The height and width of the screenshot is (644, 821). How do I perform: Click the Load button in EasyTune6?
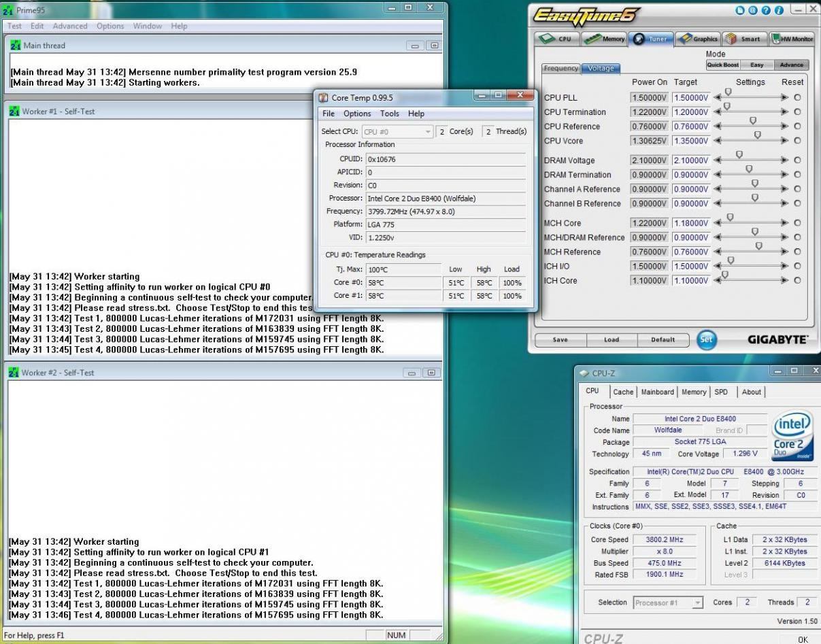[611, 340]
